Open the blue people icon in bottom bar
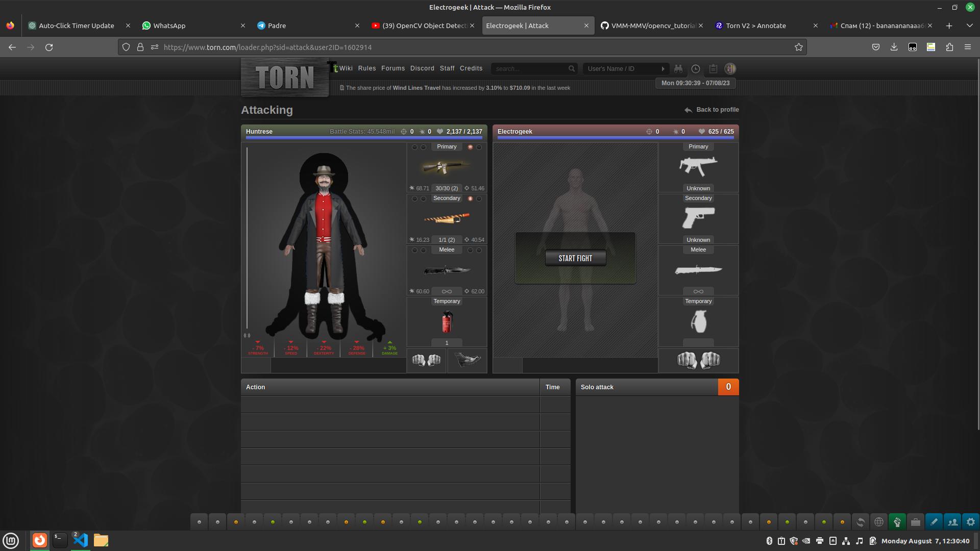 point(952,522)
